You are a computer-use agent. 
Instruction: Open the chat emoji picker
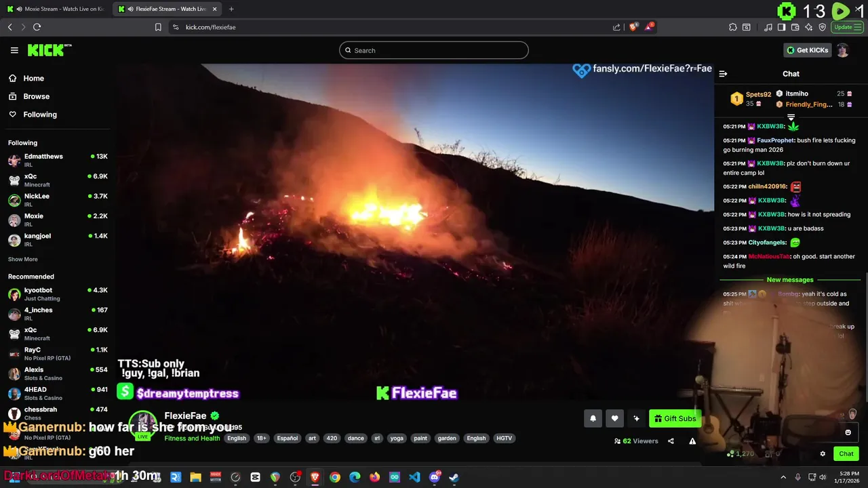pos(848,432)
